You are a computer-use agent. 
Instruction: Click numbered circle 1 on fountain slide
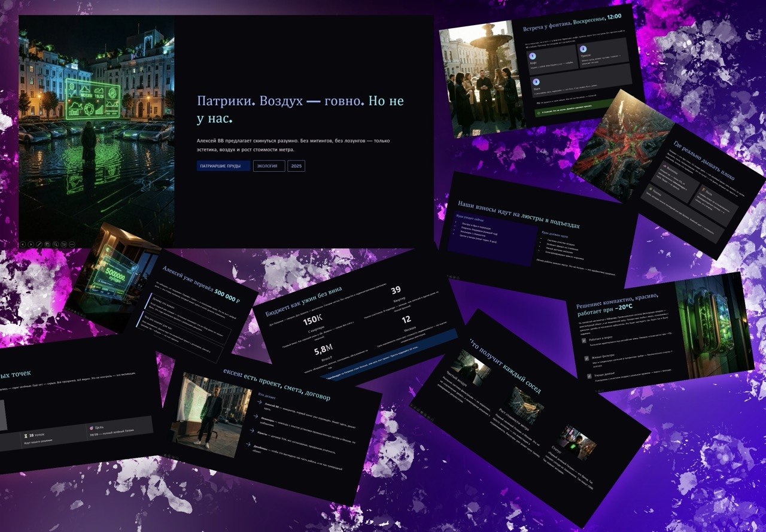(x=533, y=56)
